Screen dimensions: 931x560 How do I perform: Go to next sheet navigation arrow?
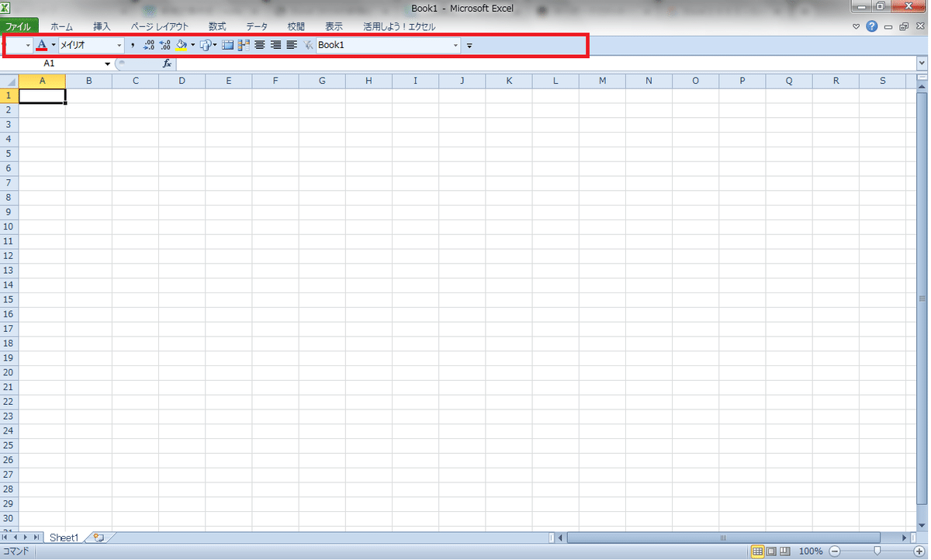[x=26, y=537]
